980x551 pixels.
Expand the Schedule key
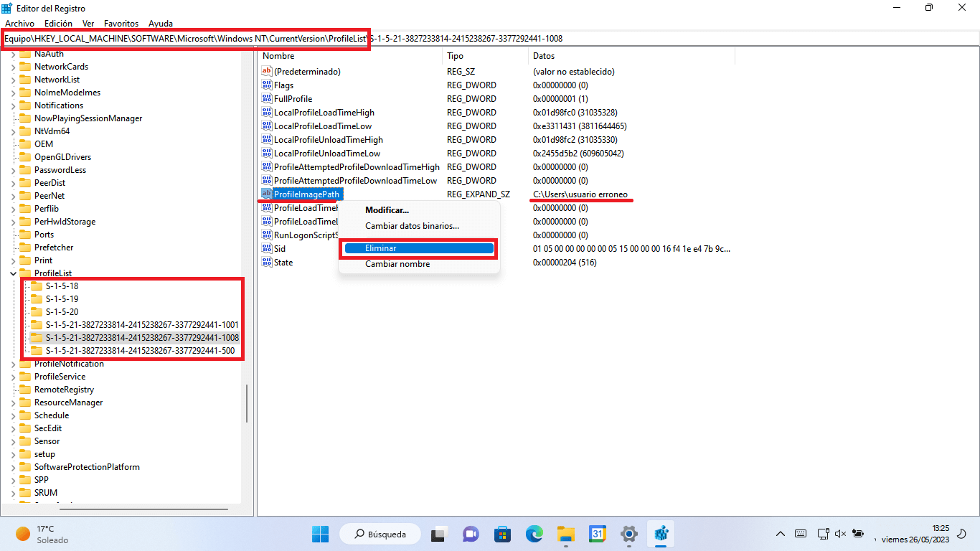13,415
